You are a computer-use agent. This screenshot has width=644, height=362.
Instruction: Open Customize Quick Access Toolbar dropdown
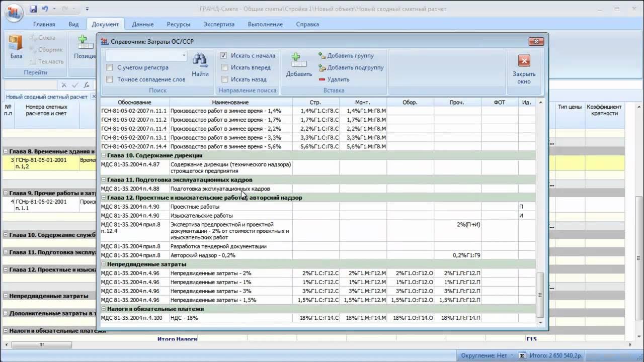pos(87,9)
